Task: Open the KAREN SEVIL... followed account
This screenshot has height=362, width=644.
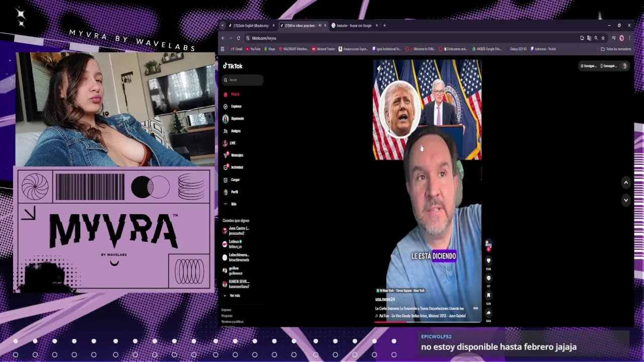Action: 236,284
